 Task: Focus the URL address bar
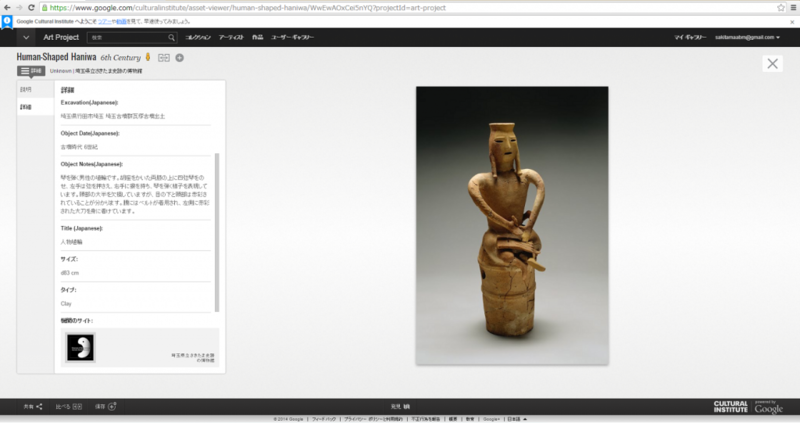408,8
